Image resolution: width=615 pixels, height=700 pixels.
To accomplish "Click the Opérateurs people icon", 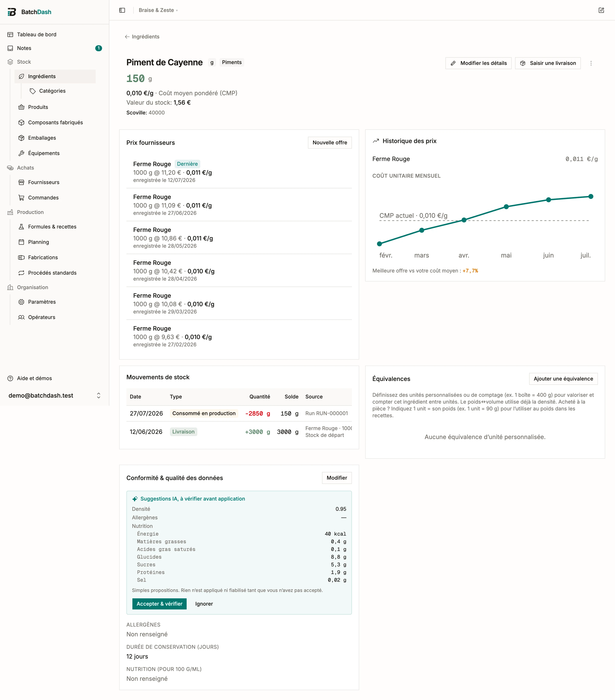I will click(x=21, y=318).
